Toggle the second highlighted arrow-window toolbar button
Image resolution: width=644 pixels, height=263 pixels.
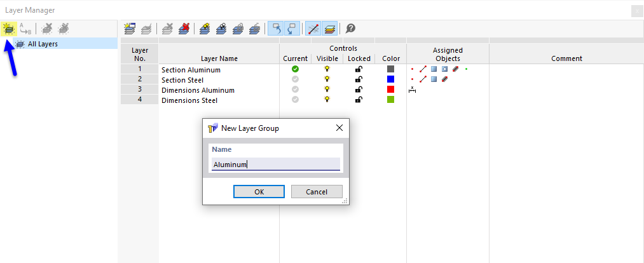coord(292,29)
